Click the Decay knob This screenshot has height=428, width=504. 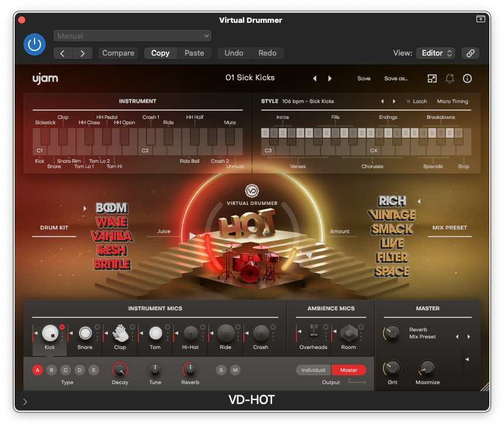tap(120, 370)
